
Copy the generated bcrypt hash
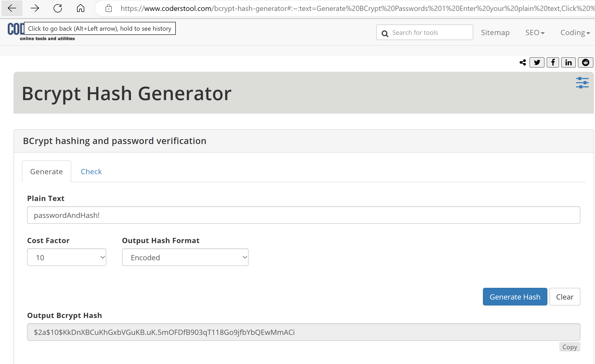[x=570, y=347]
